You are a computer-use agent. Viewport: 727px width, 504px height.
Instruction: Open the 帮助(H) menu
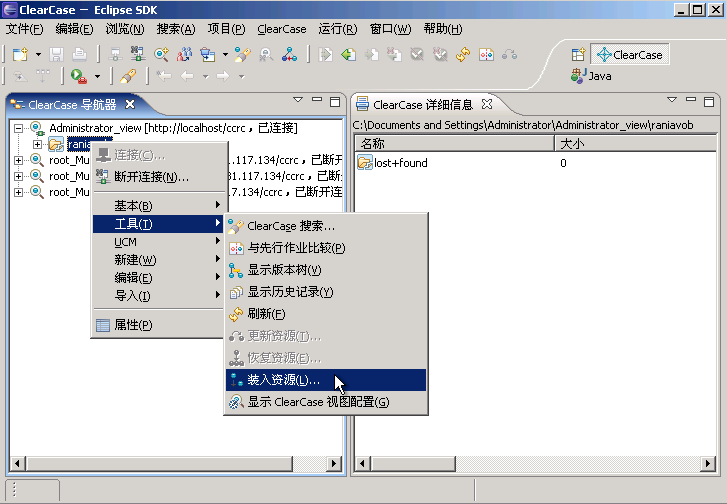pyautogui.click(x=443, y=29)
